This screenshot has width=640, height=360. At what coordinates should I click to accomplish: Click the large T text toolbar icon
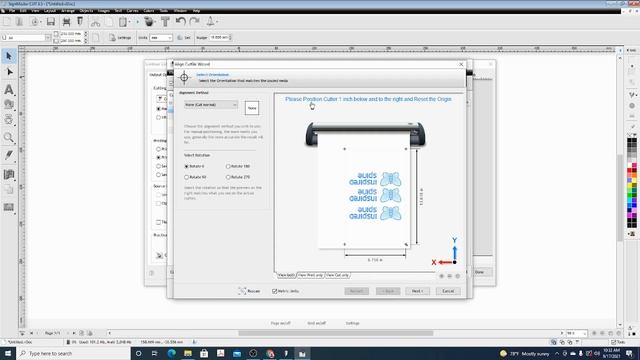pos(165,21)
